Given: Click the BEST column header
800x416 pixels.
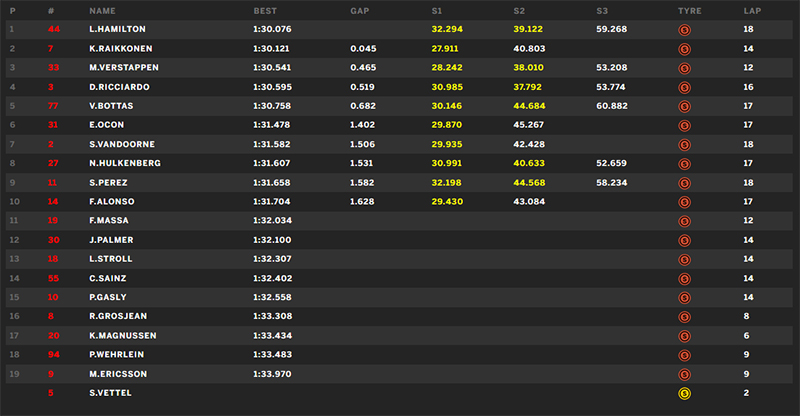Looking at the screenshot, I should coord(265,11).
